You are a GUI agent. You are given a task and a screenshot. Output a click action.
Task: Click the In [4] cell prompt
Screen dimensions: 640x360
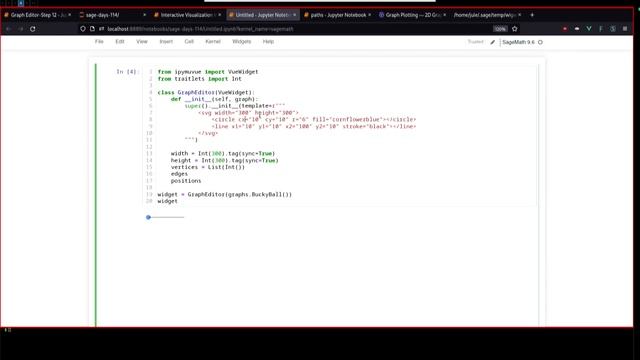(128, 72)
